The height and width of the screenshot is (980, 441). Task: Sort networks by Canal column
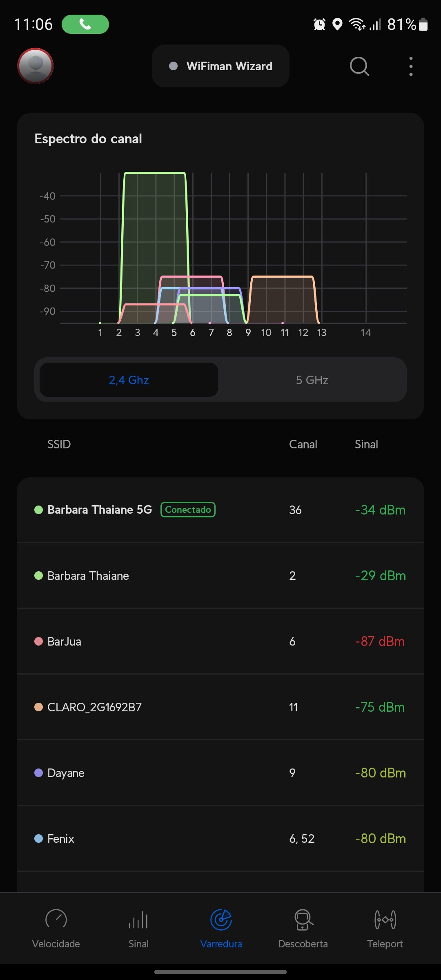pyautogui.click(x=303, y=444)
